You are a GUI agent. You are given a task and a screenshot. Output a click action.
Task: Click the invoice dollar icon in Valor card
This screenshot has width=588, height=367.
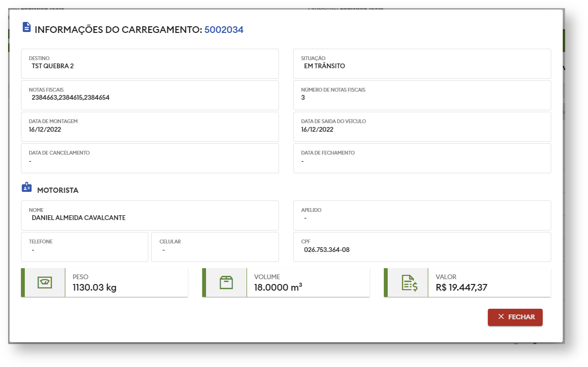tap(409, 283)
